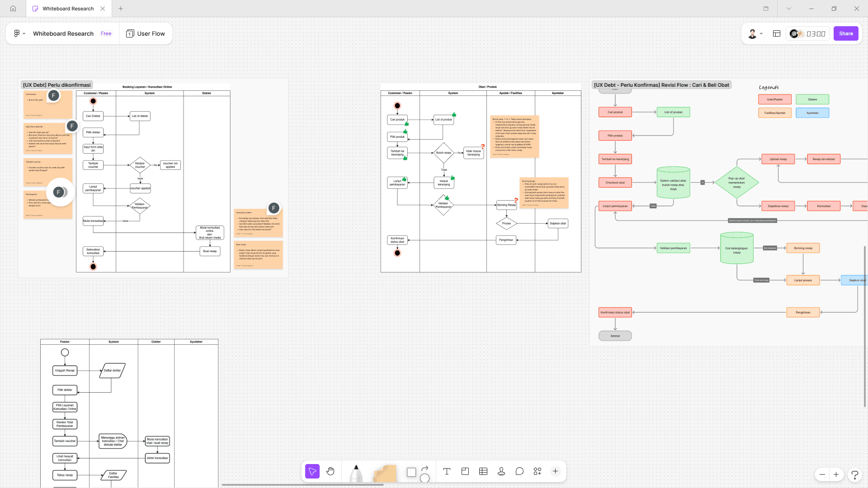The height and width of the screenshot is (488, 868).
Task: Activate the Hand pan tool
Action: (x=330, y=471)
